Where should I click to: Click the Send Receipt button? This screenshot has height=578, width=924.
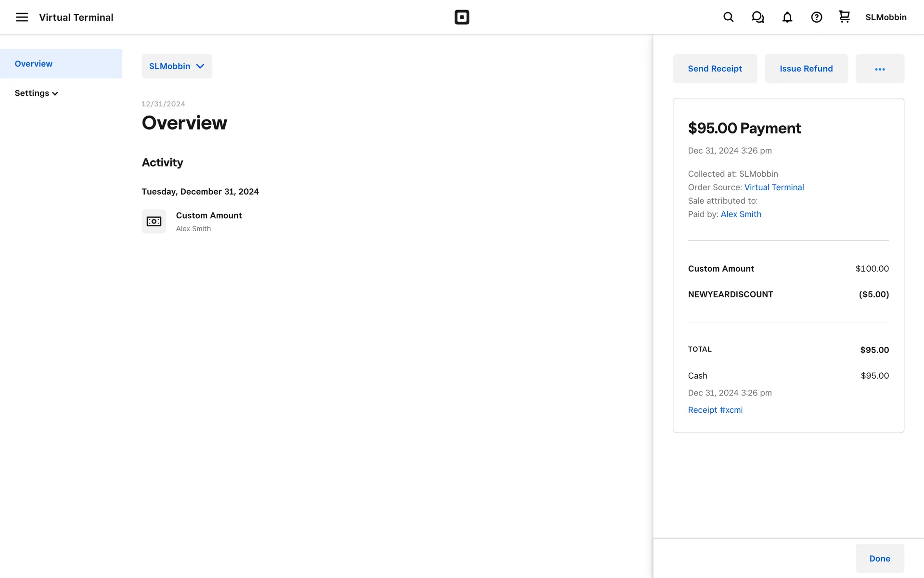coord(715,69)
